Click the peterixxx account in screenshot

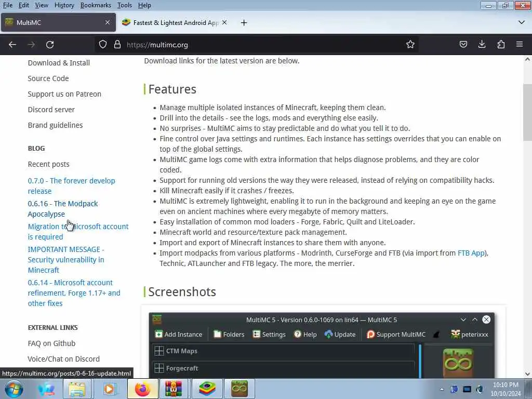point(470,334)
